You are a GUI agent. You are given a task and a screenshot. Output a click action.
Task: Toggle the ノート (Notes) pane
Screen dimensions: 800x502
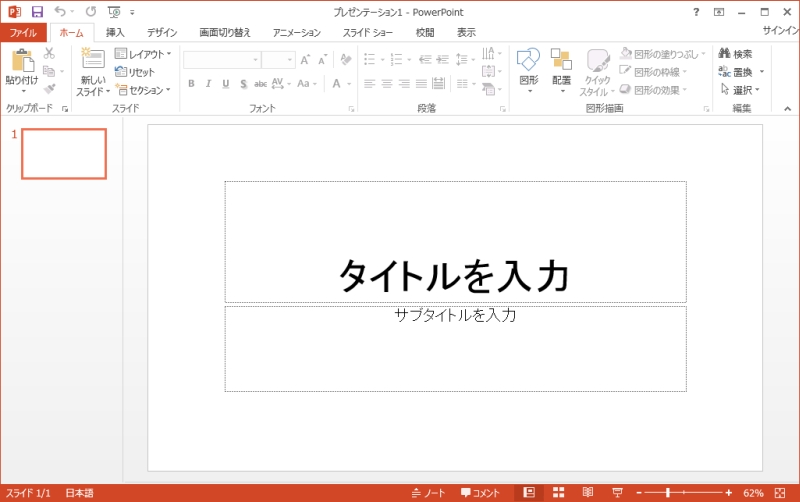(x=429, y=493)
